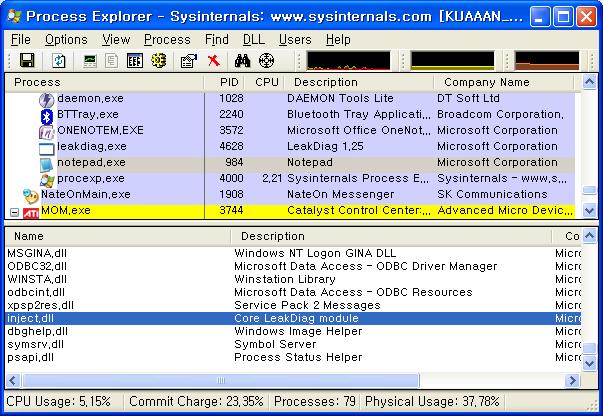Select the NateOnMain.exe process row

point(290,195)
